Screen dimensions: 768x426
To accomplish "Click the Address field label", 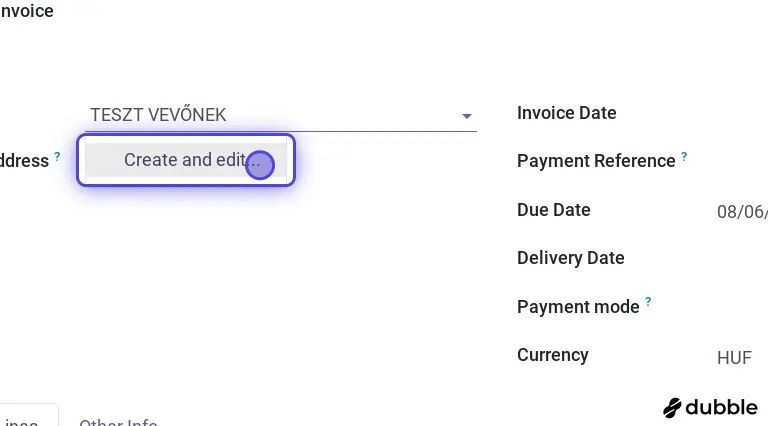I will pyautogui.click(x=24, y=161).
